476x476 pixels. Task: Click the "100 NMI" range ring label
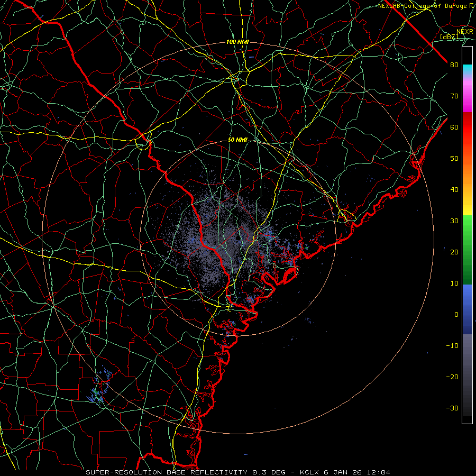(237, 42)
